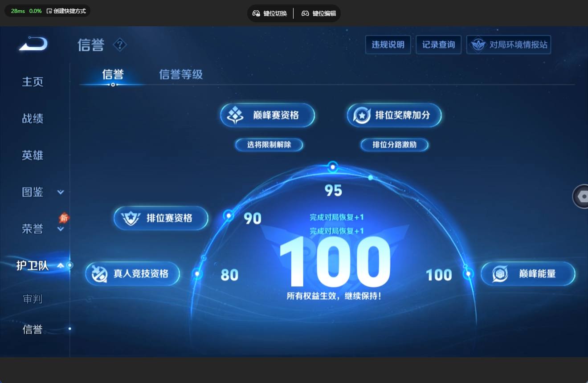The image size is (588, 383).
Task: Go to 主页 in sidebar
Action: click(x=33, y=82)
